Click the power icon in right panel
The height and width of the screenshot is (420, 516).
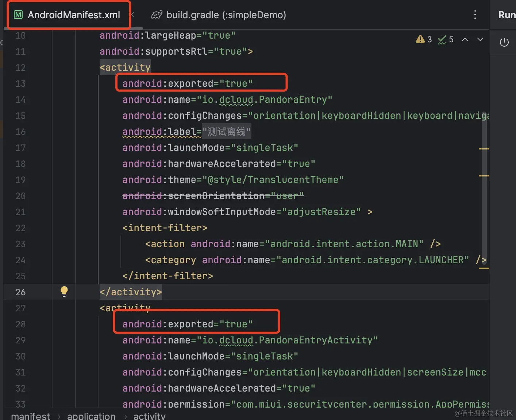504,42
